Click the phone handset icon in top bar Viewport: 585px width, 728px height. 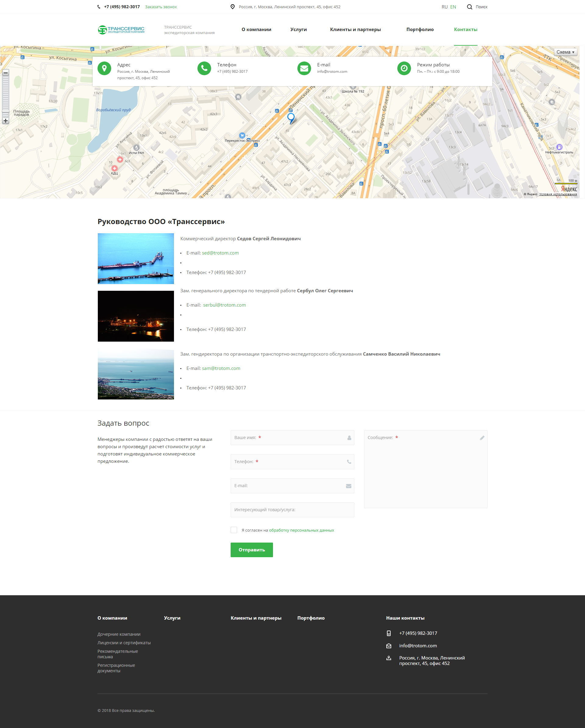coord(99,7)
